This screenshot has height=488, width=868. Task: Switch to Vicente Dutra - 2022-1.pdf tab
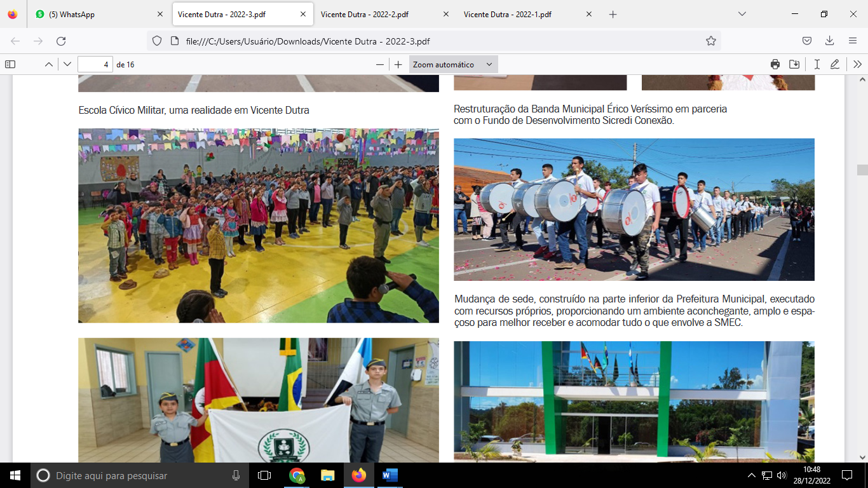528,14
